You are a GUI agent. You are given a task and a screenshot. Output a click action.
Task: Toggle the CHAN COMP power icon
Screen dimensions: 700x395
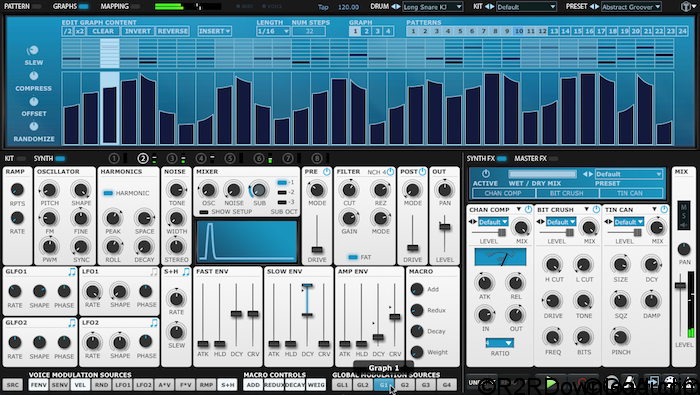pyautogui.click(x=529, y=209)
